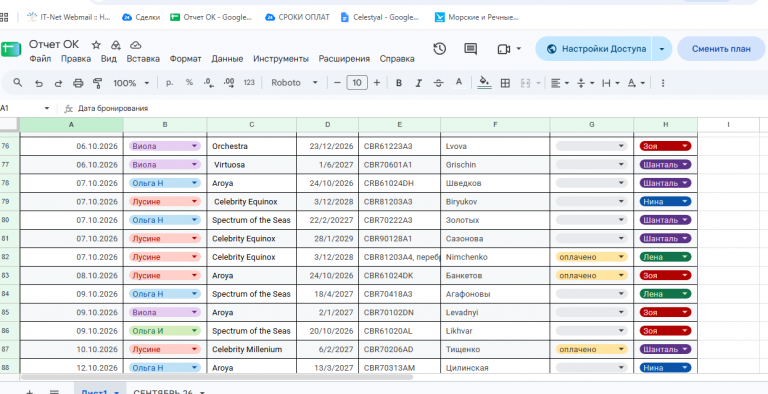Format as currency (р.)
This screenshot has width=768, height=394.
click(169, 83)
